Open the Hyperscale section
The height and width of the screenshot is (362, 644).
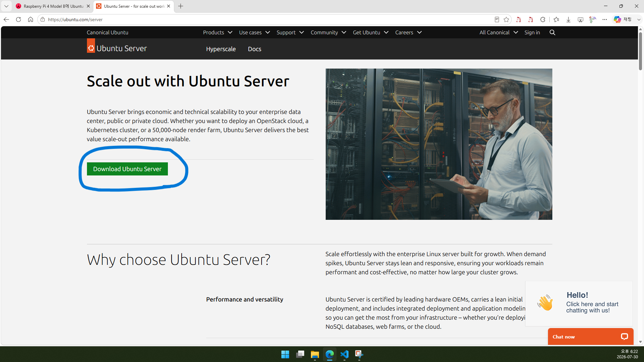click(221, 49)
